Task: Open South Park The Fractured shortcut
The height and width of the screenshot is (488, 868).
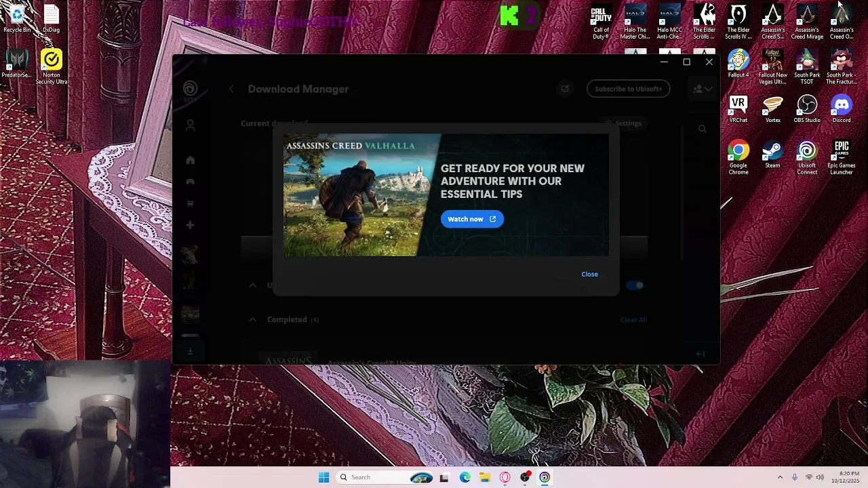Action: (x=842, y=67)
